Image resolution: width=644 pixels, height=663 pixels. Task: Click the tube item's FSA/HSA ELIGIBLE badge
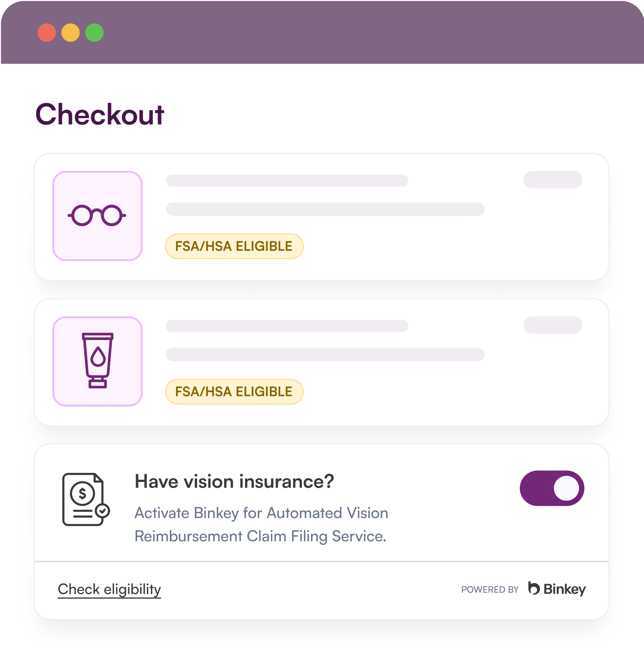234,392
